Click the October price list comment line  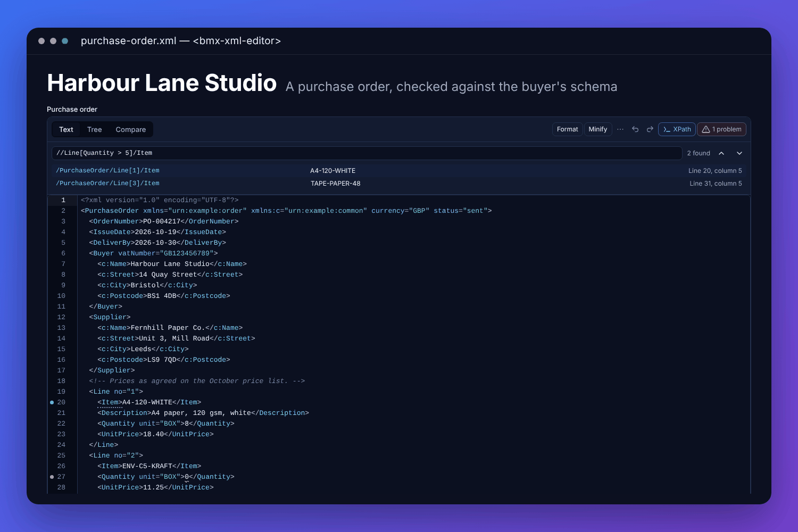pyautogui.click(x=197, y=381)
